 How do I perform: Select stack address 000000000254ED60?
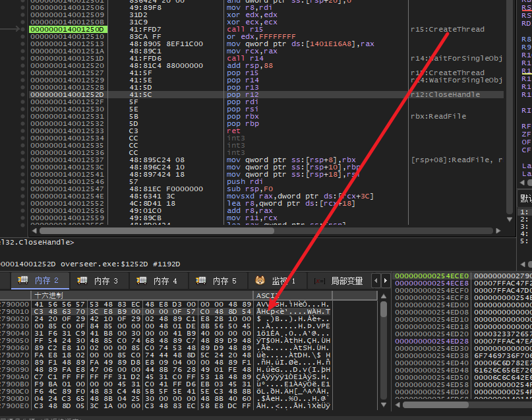coord(432,392)
